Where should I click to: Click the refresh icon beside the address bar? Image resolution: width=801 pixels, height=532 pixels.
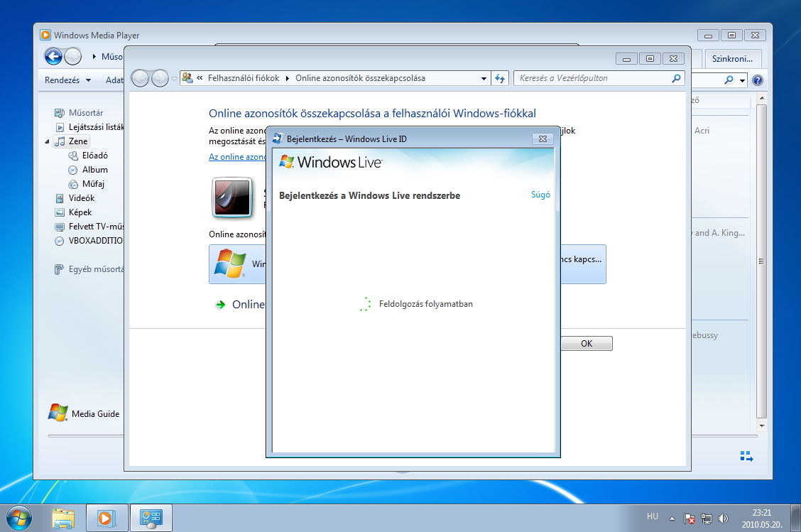[500, 78]
